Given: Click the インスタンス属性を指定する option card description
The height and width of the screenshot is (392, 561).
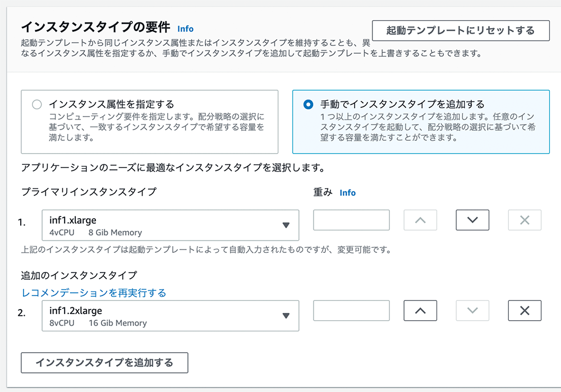Looking at the screenshot, I should click(156, 127).
